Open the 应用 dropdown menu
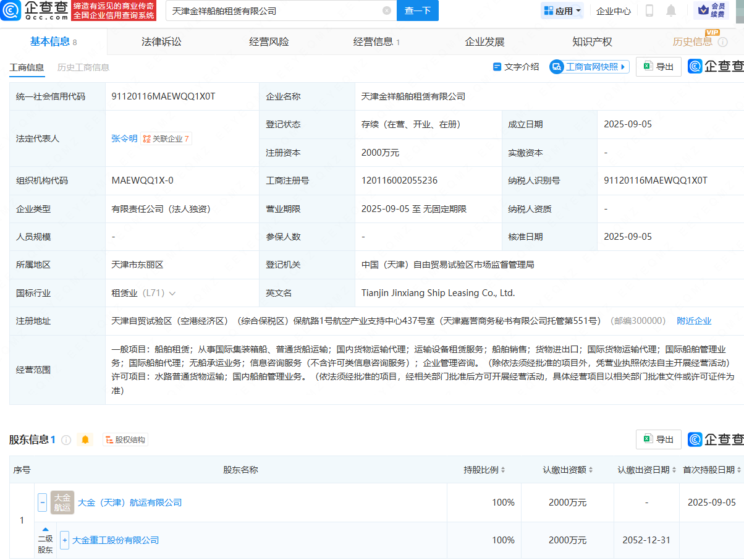Image resolution: width=744 pixels, height=560 pixels. click(x=562, y=11)
